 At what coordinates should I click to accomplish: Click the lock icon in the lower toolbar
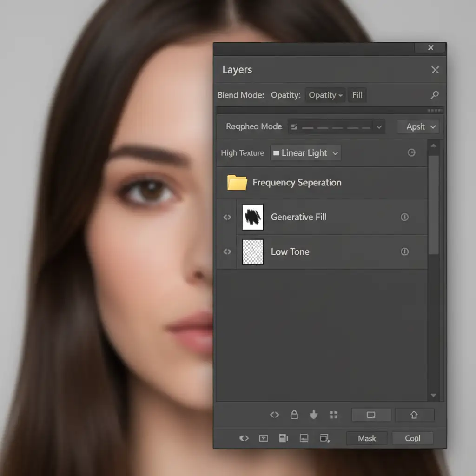[x=294, y=415]
